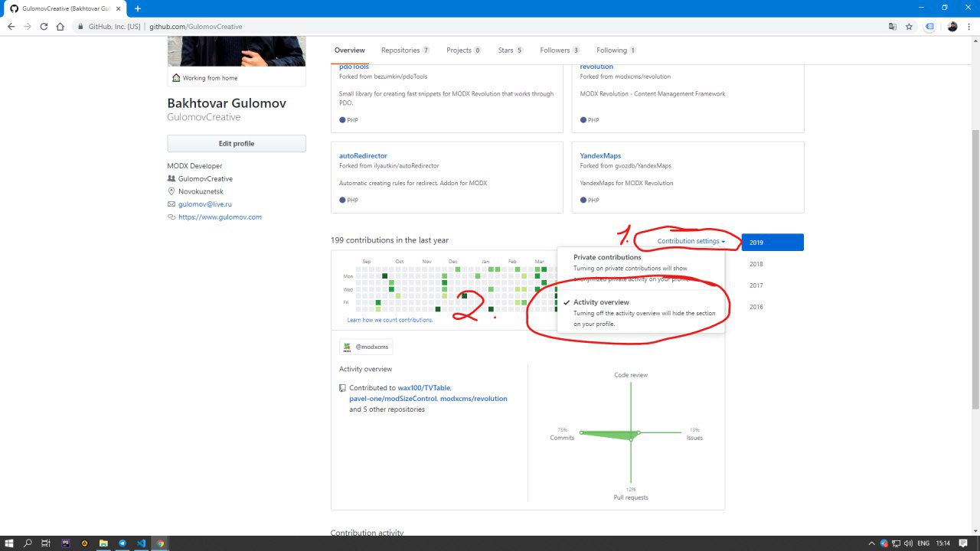Click the site security padlock icon

[x=80, y=26]
